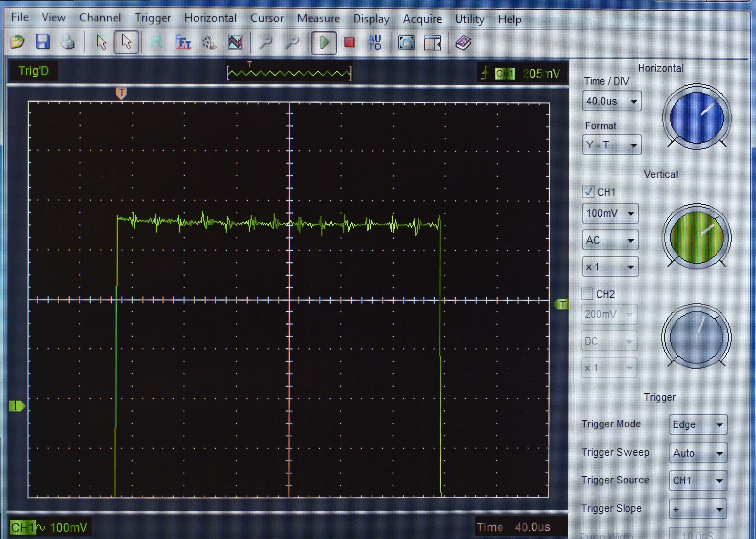Open the Utility menu
Image resolution: width=756 pixels, height=539 pixels.
(470, 20)
